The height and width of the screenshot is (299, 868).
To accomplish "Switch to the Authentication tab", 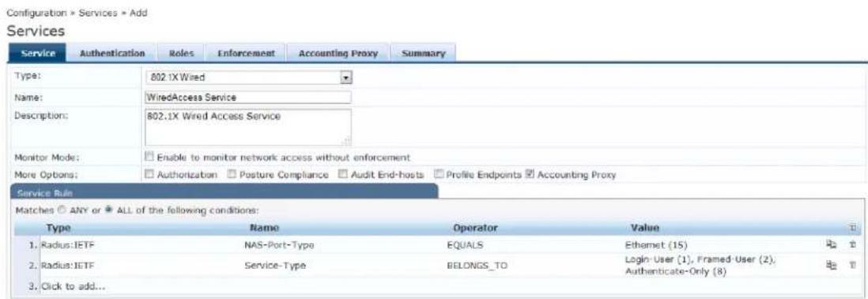I will click(112, 54).
